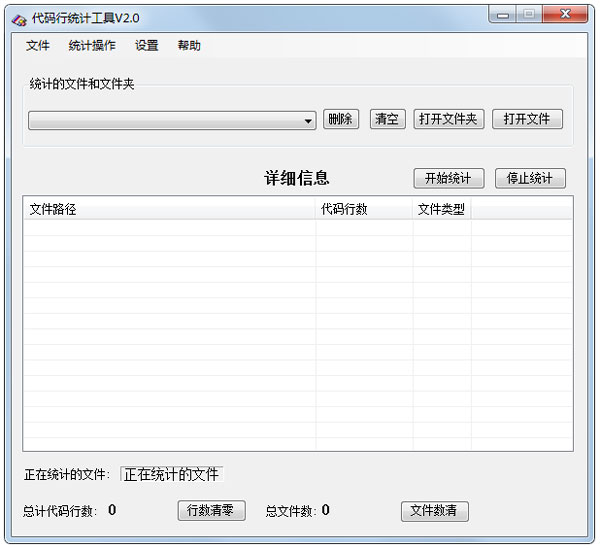The width and height of the screenshot is (600, 548).
Task: Reset line count with 行数清零 button
Action: 211,511
